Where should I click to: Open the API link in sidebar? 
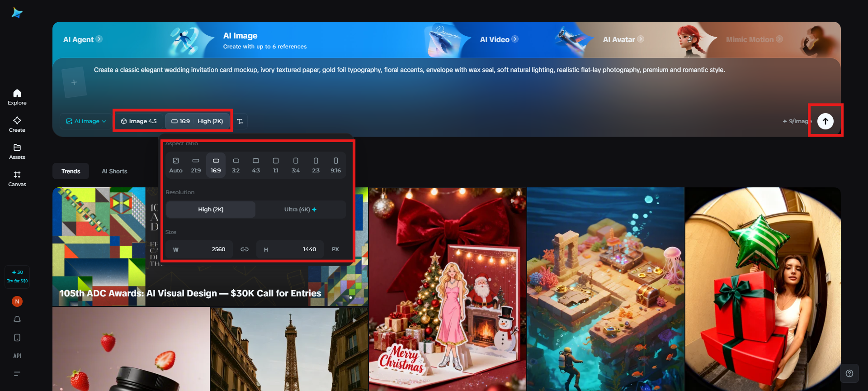tap(17, 356)
